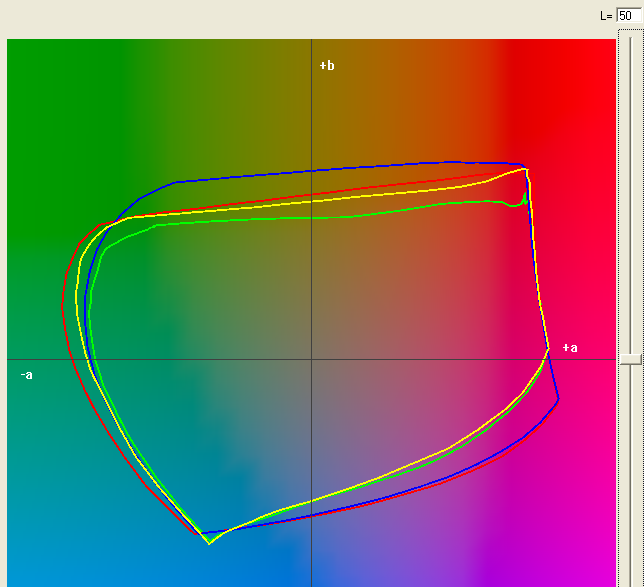This screenshot has width=644, height=587.
Task: Click the lightness slider handle
Action: pyautogui.click(x=630, y=359)
